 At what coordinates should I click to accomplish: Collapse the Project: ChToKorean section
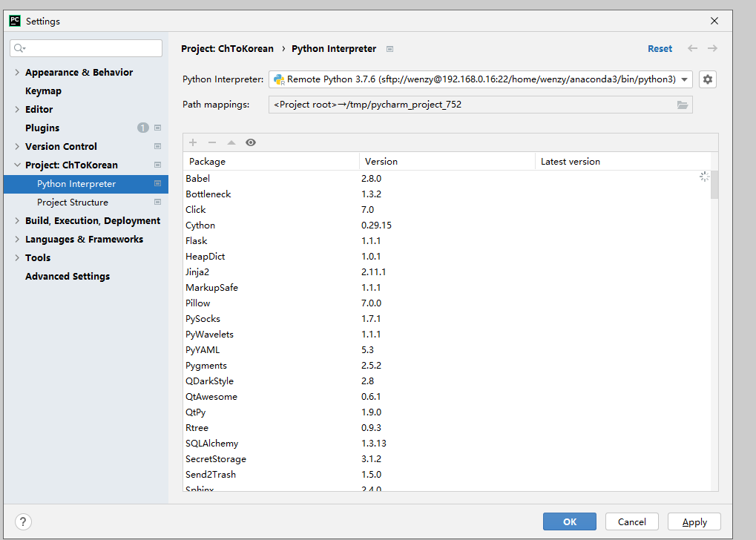point(17,165)
